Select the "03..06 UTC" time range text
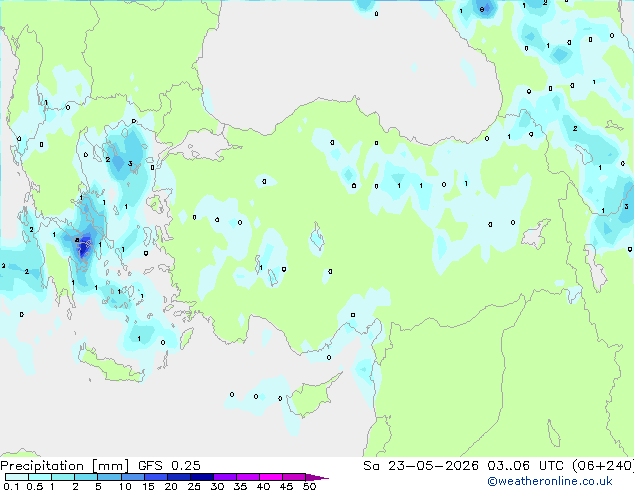 click(x=525, y=466)
